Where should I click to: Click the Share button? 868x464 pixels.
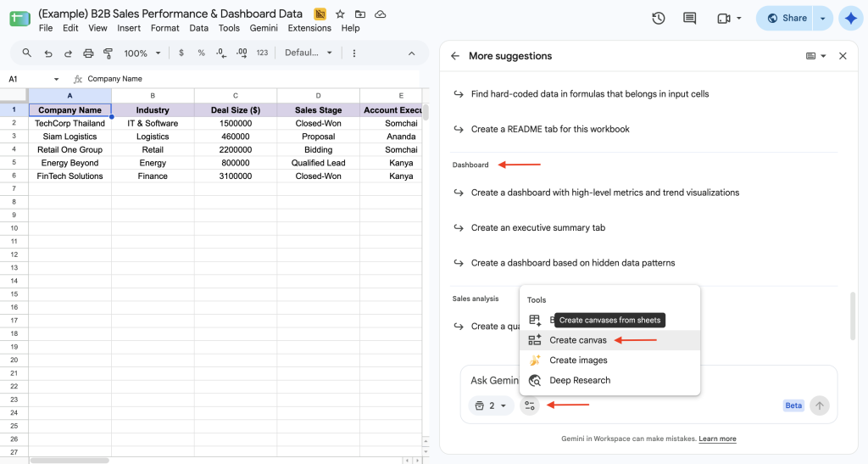pos(787,19)
